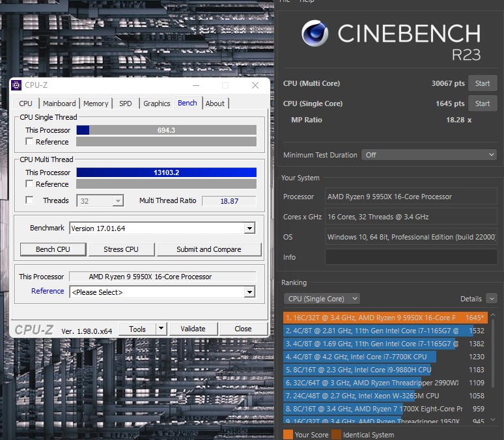Switch to the Mainboard tab
The height and width of the screenshot is (440, 504).
(x=59, y=103)
